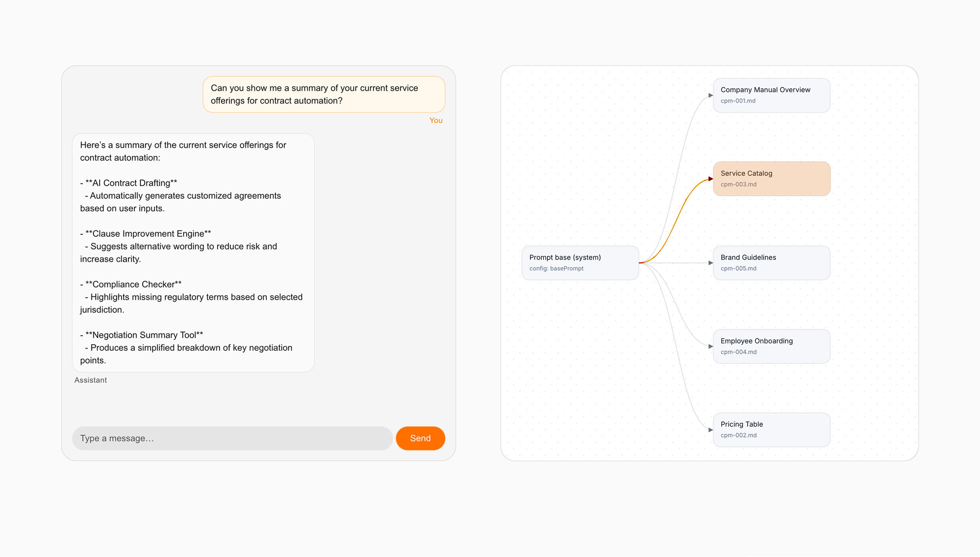Click the config: basePrompt label
980x557 pixels.
[x=556, y=268]
